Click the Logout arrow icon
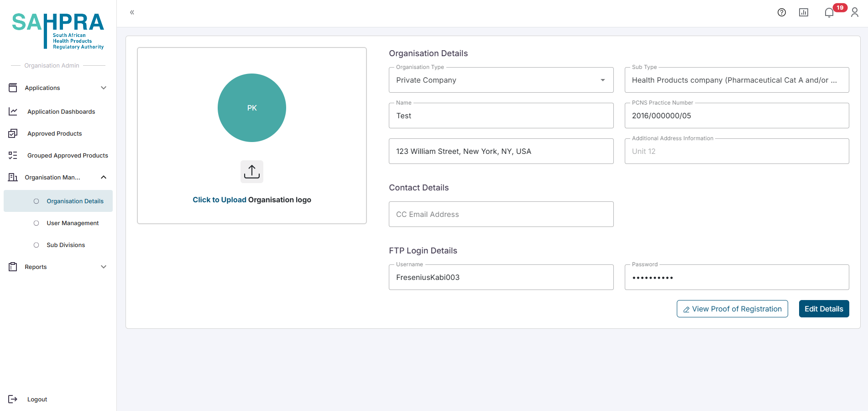This screenshot has height=411, width=868. pyautogui.click(x=13, y=399)
